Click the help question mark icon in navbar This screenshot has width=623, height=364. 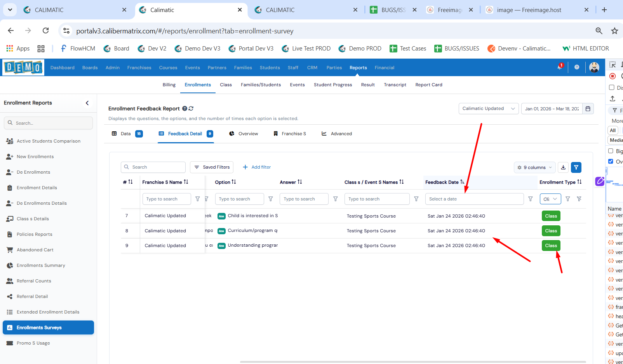tap(577, 67)
